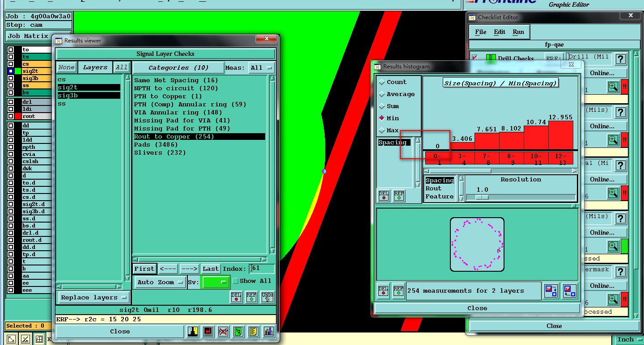
Task: Select Rout to Copper (254) category
Action: point(199,137)
